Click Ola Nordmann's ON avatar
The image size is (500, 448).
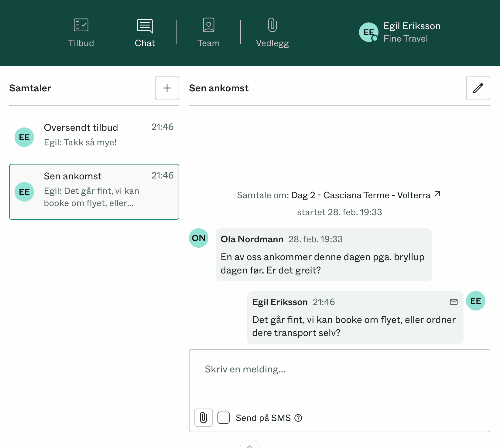[198, 238]
